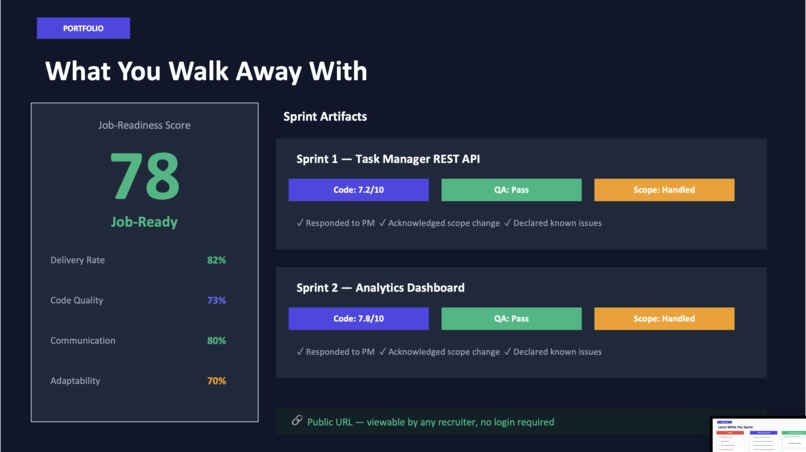Open the slide thumbnail preview in the corner
The height and width of the screenshot is (452, 806).
point(759,435)
